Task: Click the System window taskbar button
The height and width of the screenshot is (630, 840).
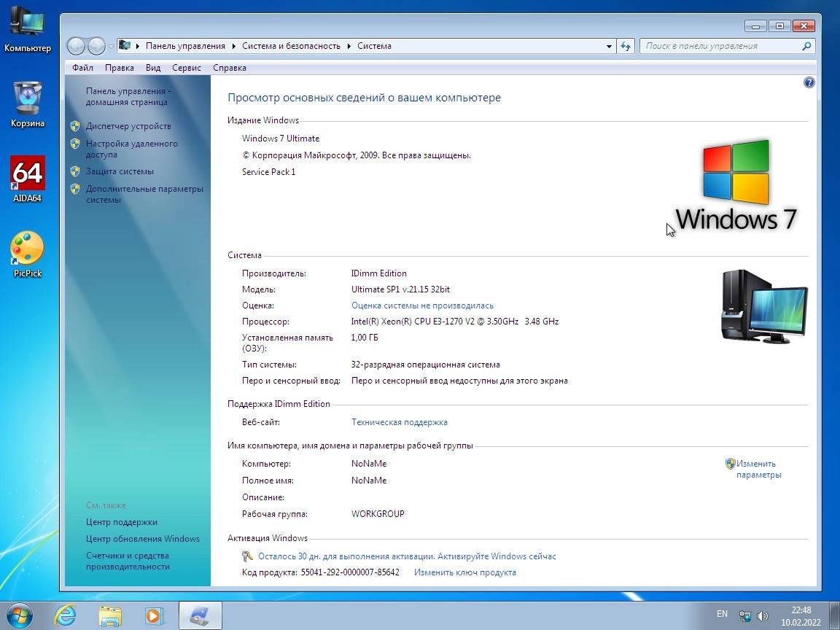Action: (200, 615)
